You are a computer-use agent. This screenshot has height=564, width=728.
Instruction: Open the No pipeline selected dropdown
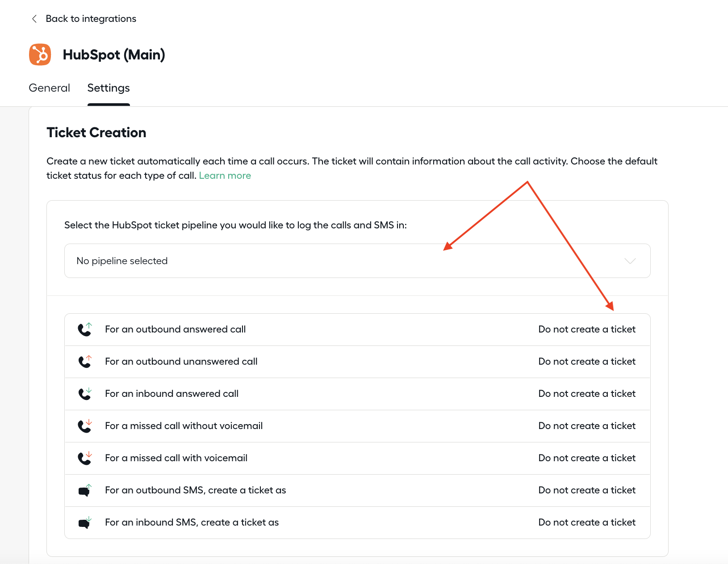point(357,261)
